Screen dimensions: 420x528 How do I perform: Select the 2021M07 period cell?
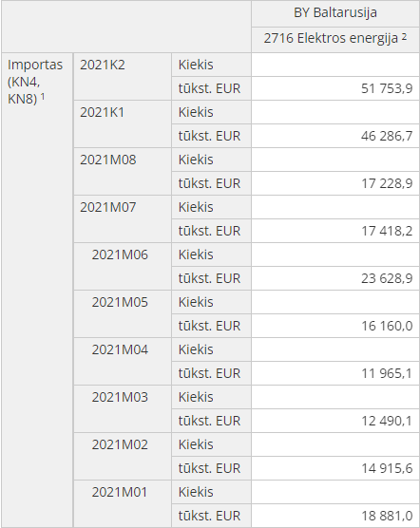(x=123, y=218)
